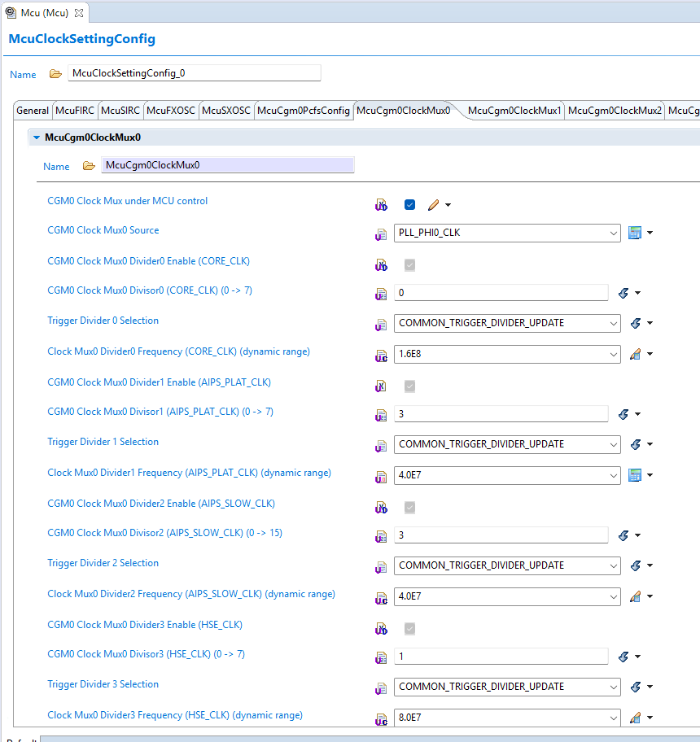The image size is (700, 742).
Task: Click calculator icon for Divider1 Frequency (AIPS_PLAT_CLK)
Action: pyautogui.click(x=635, y=474)
